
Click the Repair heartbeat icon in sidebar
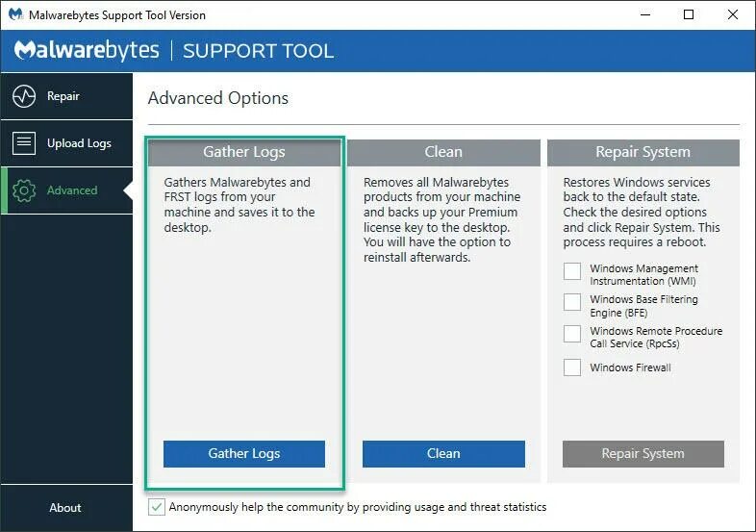24,96
